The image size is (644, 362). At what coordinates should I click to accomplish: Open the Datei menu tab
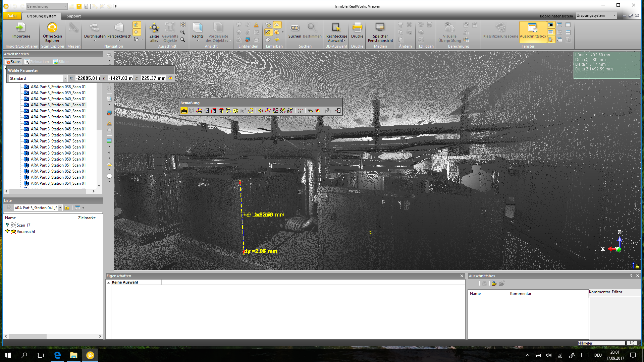pyautogui.click(x=12, y=16)
